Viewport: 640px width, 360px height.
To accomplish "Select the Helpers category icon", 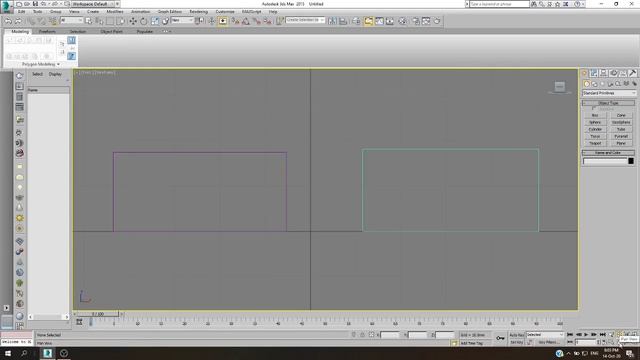I will (618, 84).
